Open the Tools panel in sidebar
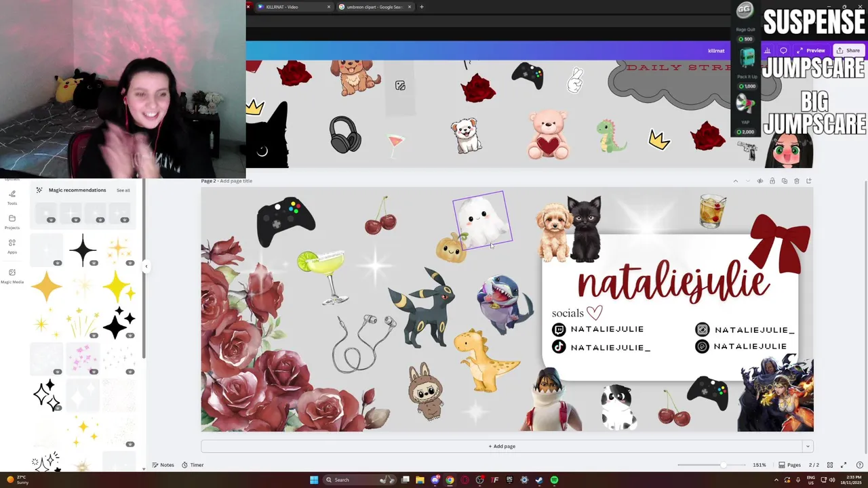 click(12, 197)
